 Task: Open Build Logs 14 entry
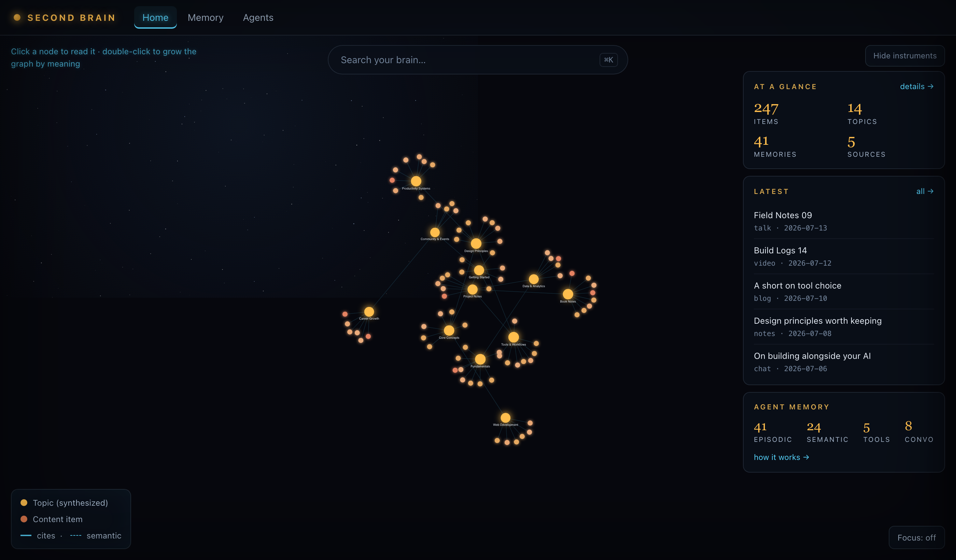pyautogui.click(x=843, y=256)
